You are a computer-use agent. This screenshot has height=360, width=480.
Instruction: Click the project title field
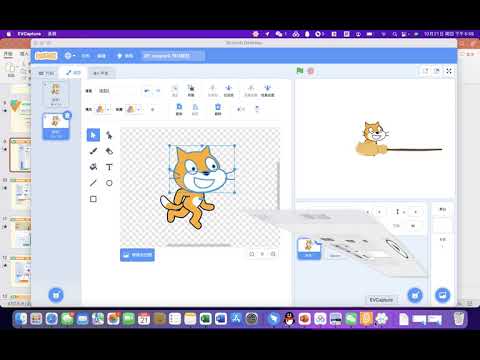click(172, 56)
